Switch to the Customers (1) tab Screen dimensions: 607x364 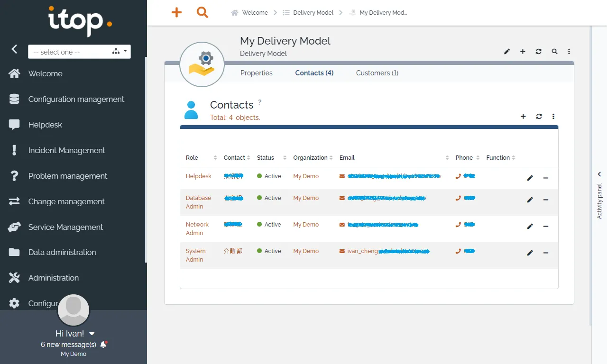pos(377,73)
